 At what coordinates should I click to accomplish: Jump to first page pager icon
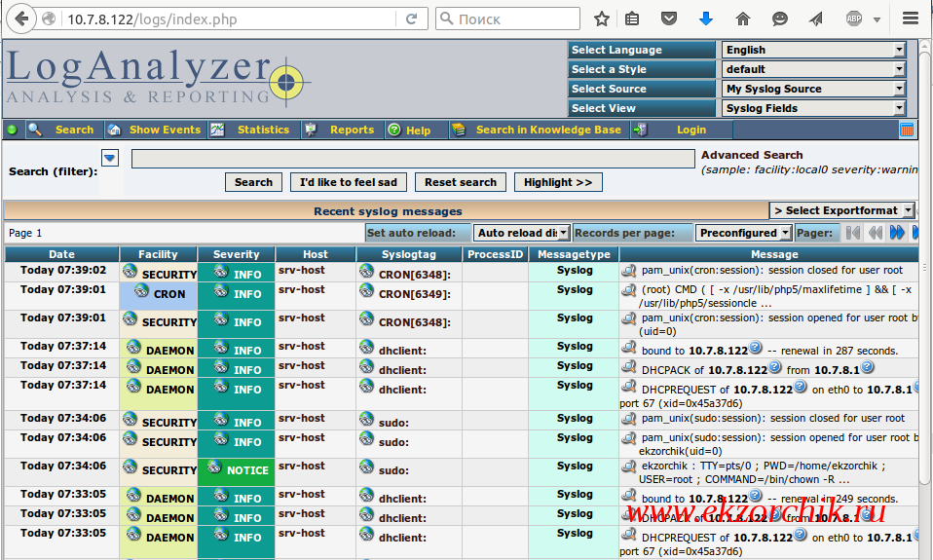(x=852, y=233)
